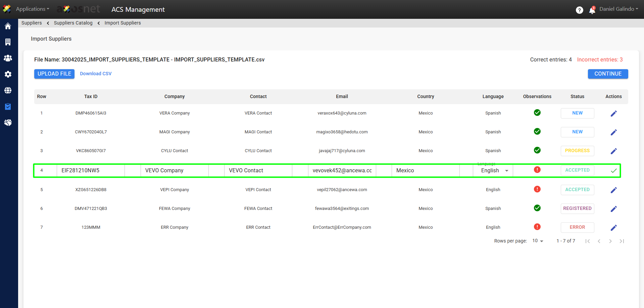Go to first page of table

pyautogui.click(x=588, y=241)
